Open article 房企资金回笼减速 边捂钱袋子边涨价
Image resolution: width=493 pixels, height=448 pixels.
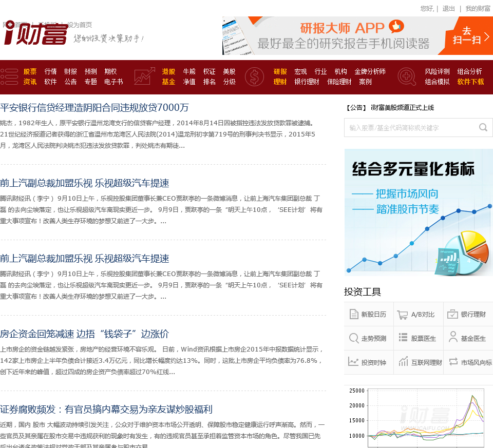[x=85, y=334]
